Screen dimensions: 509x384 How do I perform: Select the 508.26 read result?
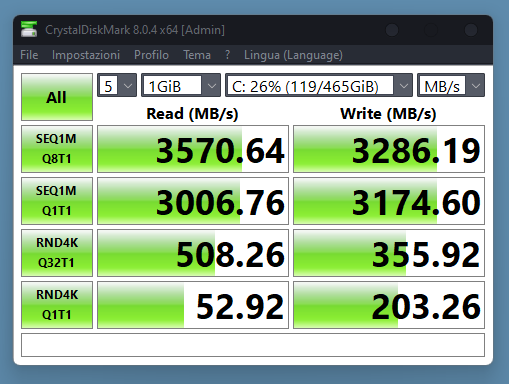click(x=193, y=253)
